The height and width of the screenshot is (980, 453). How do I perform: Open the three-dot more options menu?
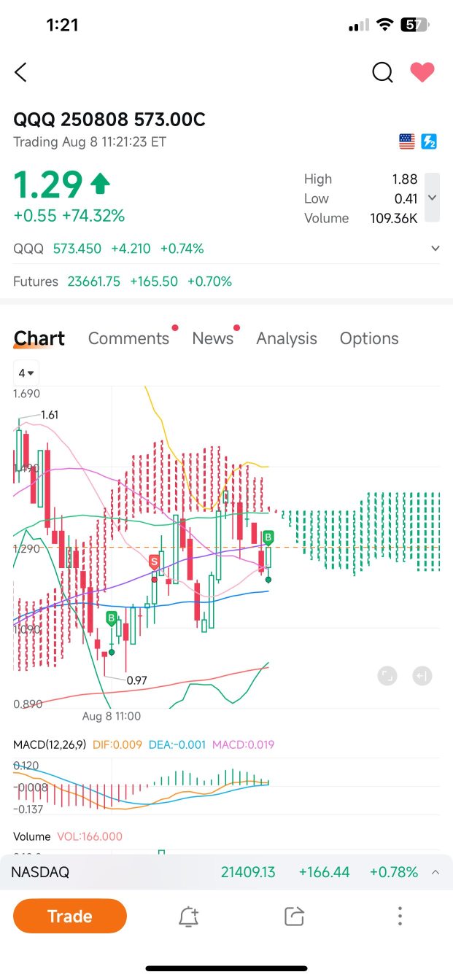click(x=400, y=917)
